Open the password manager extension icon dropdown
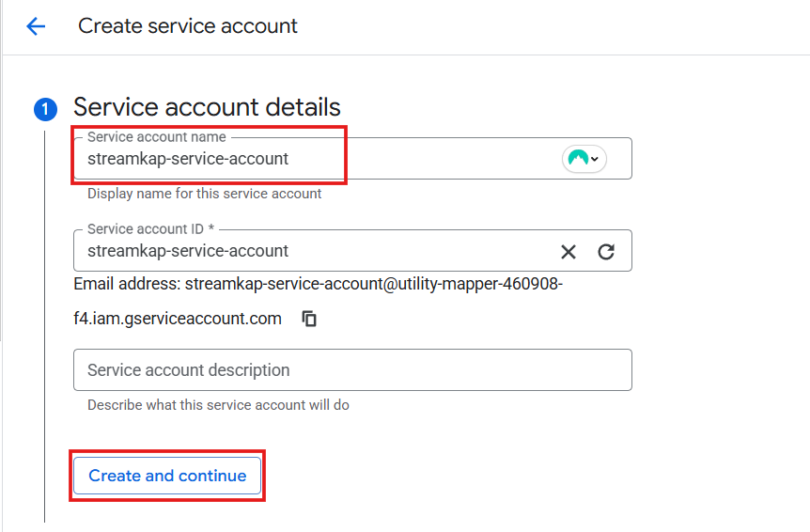This screenshot has width=810, height=532. [584, 159]
